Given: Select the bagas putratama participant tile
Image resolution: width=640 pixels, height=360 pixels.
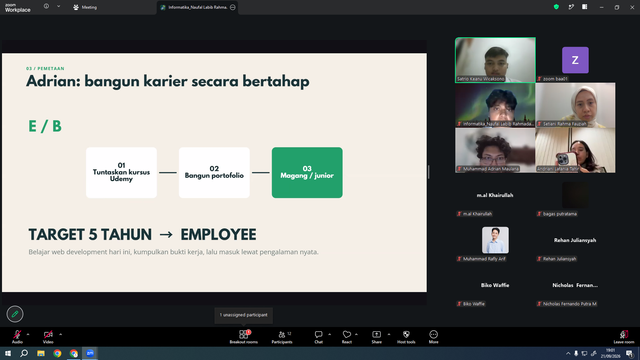Looking at the screenshot, I should click(575, 195).
